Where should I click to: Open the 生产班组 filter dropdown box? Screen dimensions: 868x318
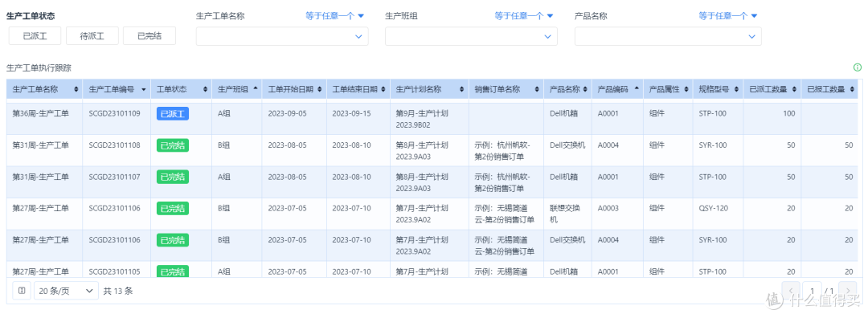(471, 36)
